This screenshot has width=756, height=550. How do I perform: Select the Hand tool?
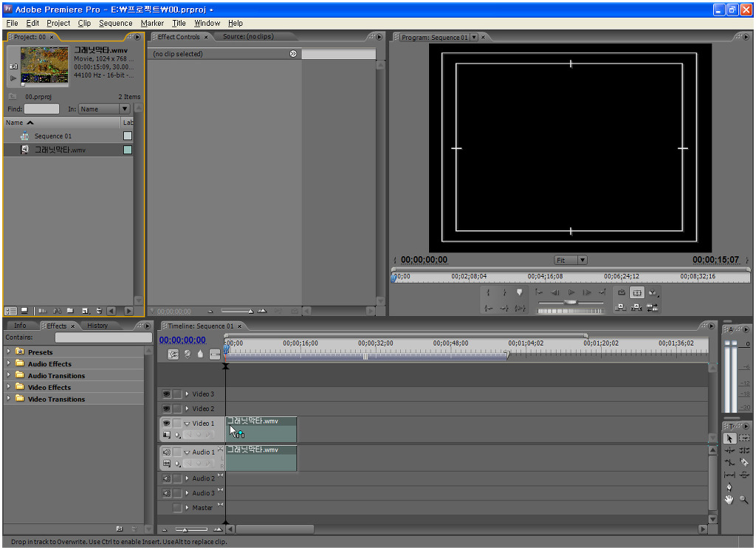pos(729,500)
